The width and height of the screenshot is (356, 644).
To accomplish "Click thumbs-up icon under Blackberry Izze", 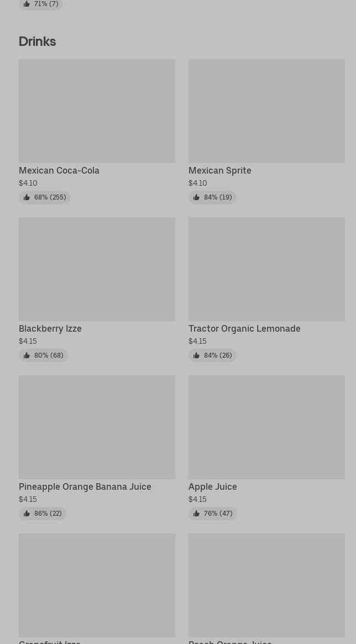I will point(27,355).
